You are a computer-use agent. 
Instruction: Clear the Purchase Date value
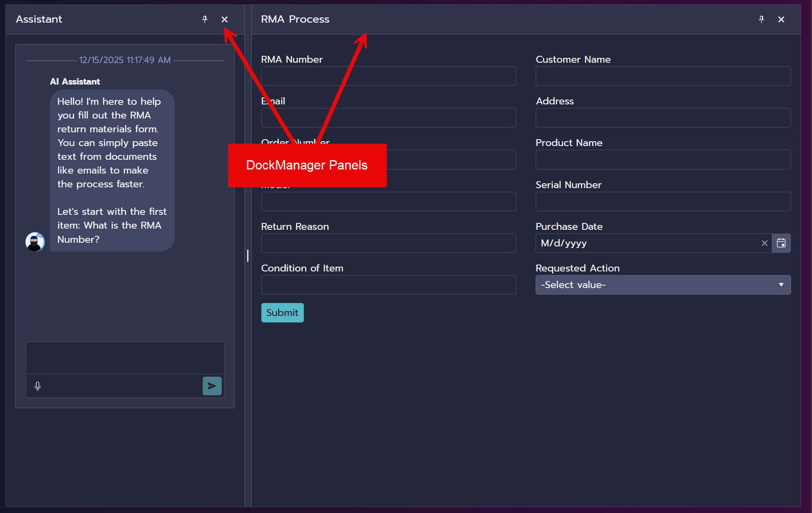pyautogui.click(x=764, y=243)
